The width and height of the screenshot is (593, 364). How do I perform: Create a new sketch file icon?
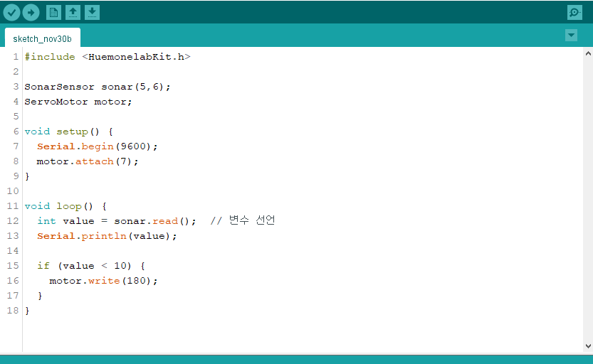(x=53, y=13)
